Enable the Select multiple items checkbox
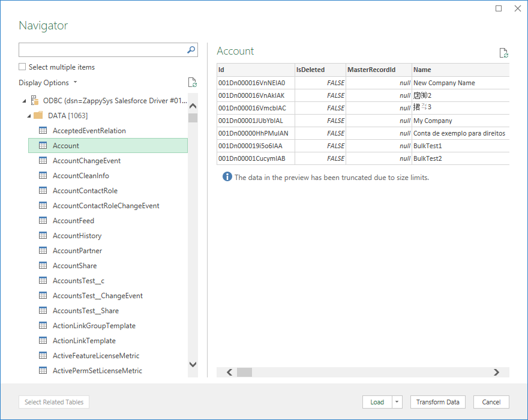Image resolution: width=528 pixels, height=420 pixels. 22,67
